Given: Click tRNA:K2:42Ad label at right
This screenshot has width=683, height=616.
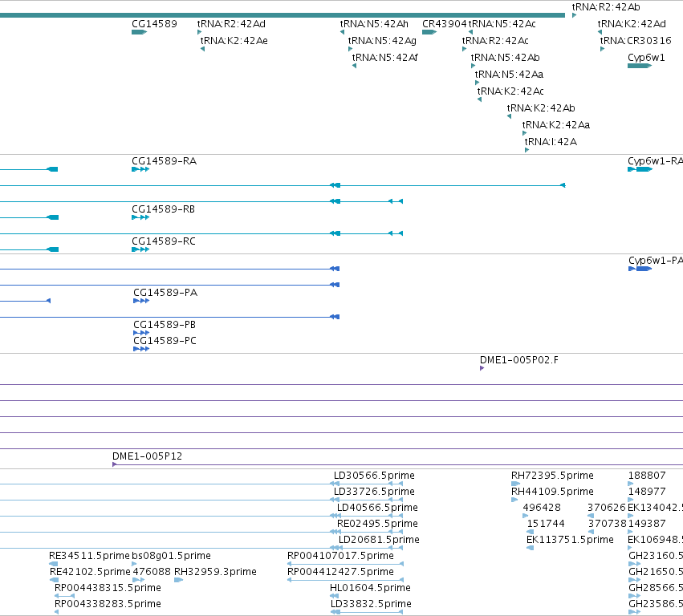Looking at the screenshot, I should (632, 24).
